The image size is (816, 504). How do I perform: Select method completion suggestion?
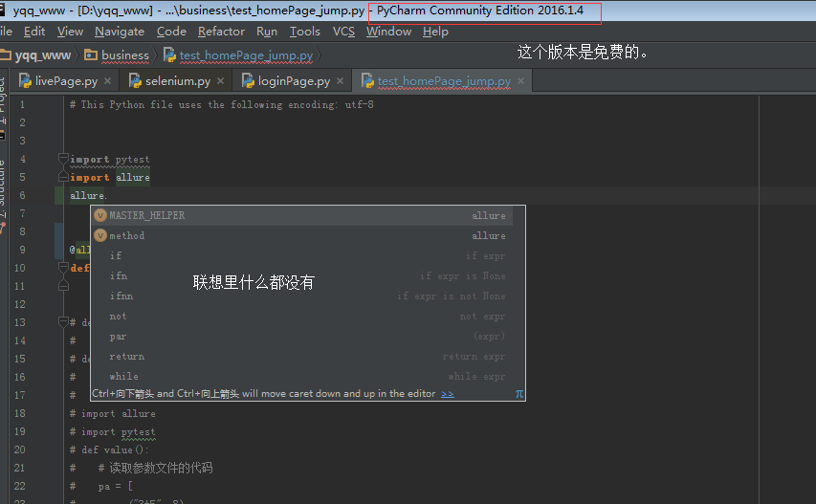click(x=302, y=235)
